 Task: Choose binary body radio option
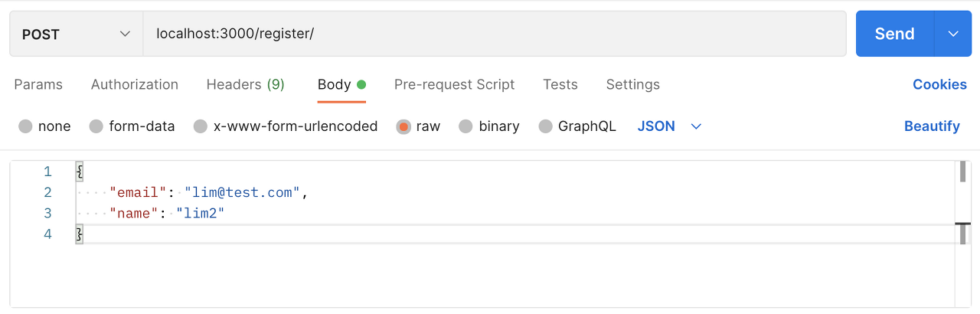click(465, 126)
